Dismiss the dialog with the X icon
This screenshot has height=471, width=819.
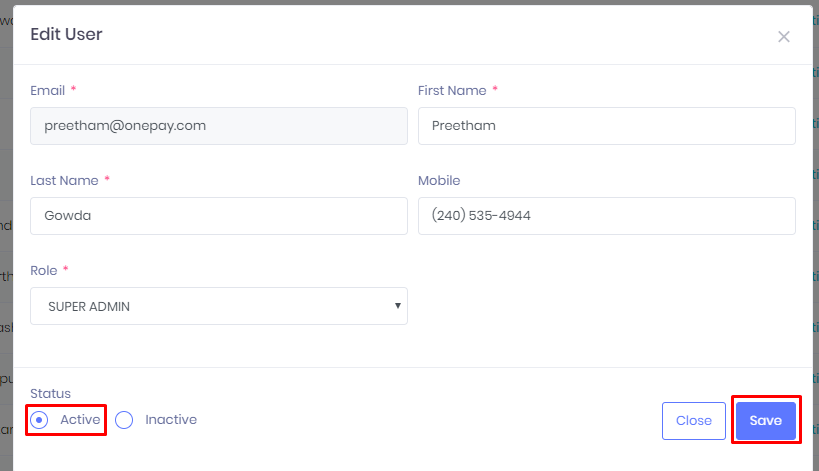(783, 37)
